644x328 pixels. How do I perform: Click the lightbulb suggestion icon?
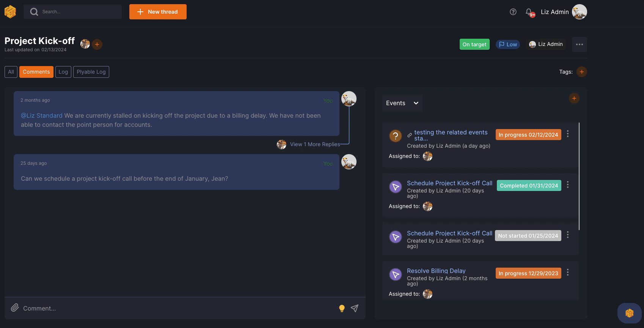point(342,308)
